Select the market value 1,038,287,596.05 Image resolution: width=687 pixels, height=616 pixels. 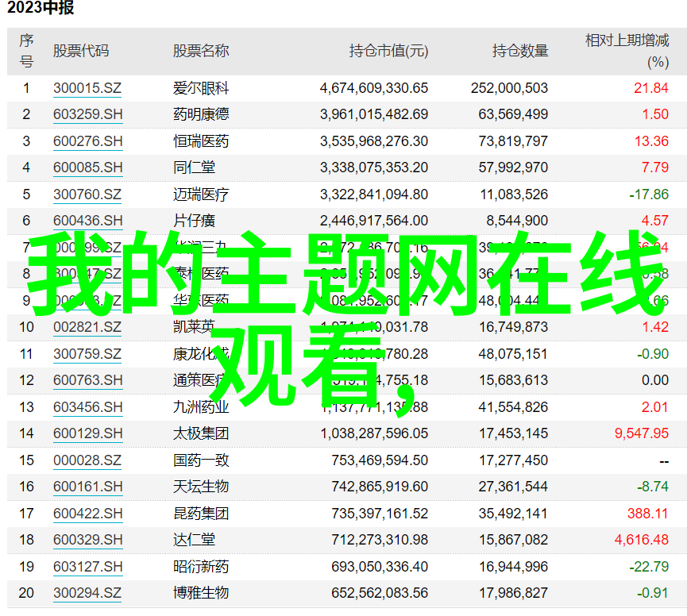pyautogui.click(x=374, y=433)
